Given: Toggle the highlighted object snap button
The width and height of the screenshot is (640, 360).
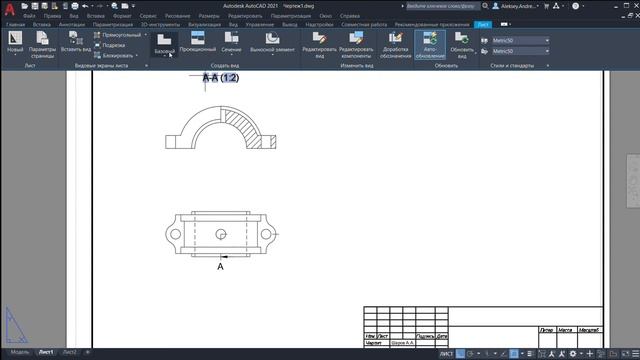Looking at the screenshot, I should (x=514, y=354).
